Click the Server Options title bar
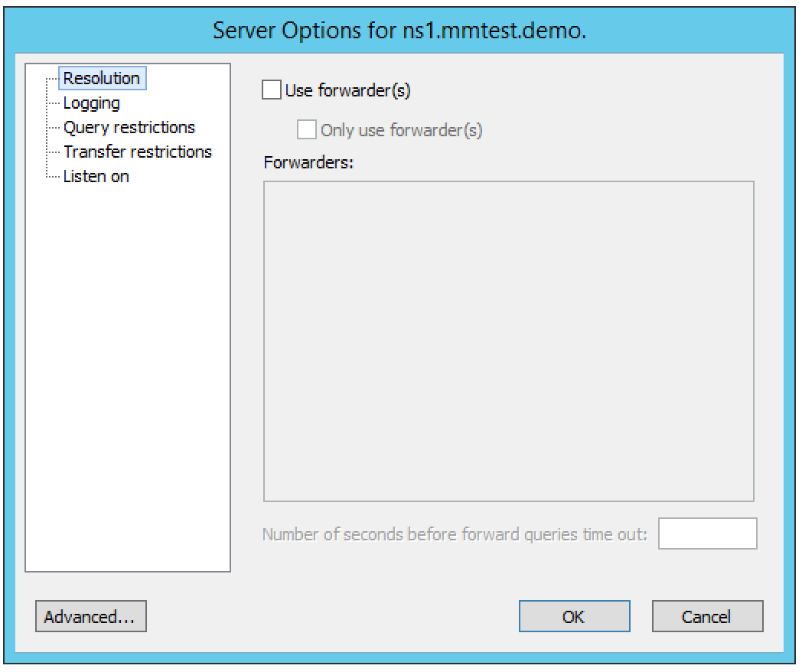 [400, 31]
